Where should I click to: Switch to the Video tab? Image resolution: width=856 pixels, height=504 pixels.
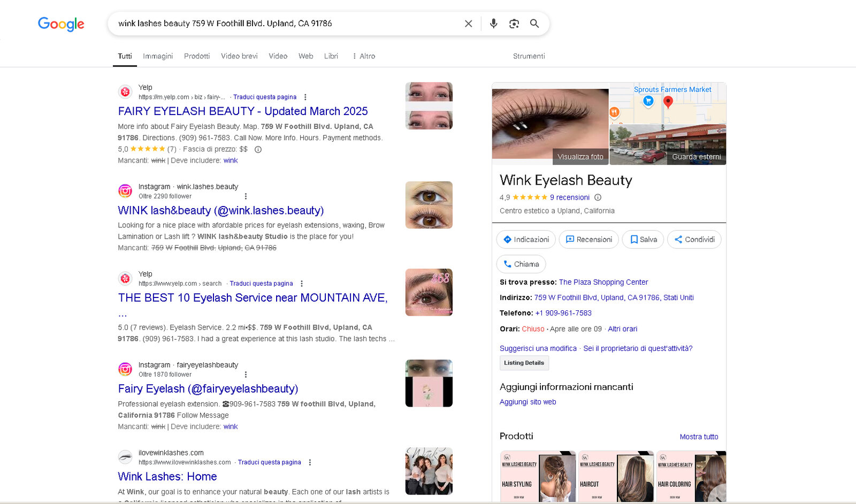tap(278, 56)
